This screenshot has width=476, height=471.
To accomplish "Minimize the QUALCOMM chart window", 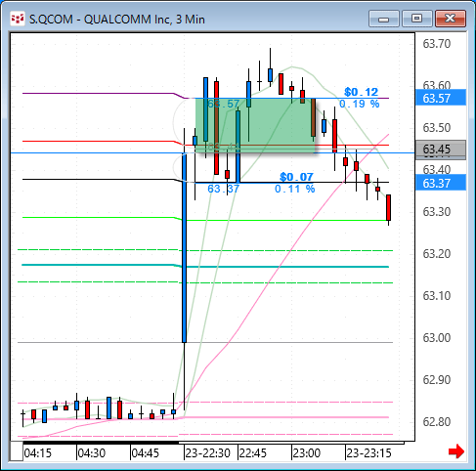I will 384,19.
